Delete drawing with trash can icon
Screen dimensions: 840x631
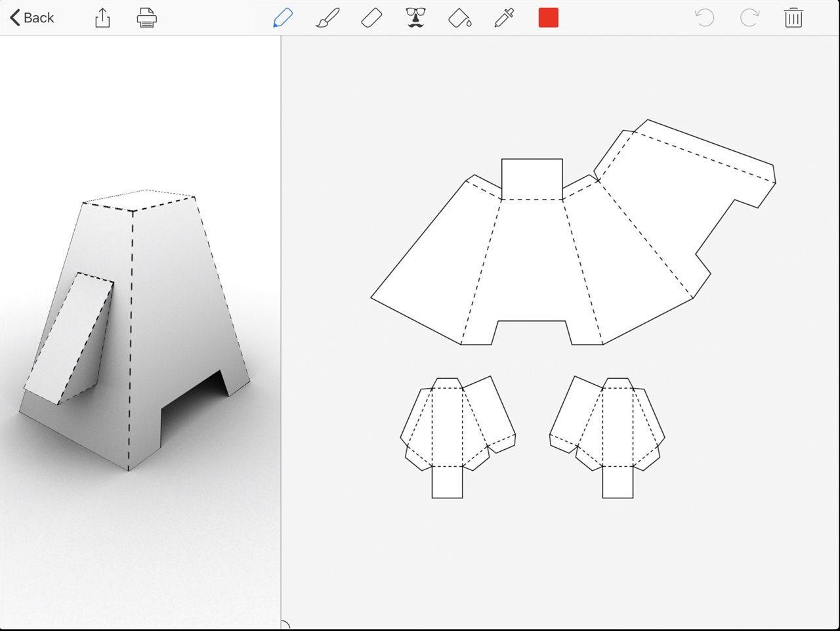793,18
